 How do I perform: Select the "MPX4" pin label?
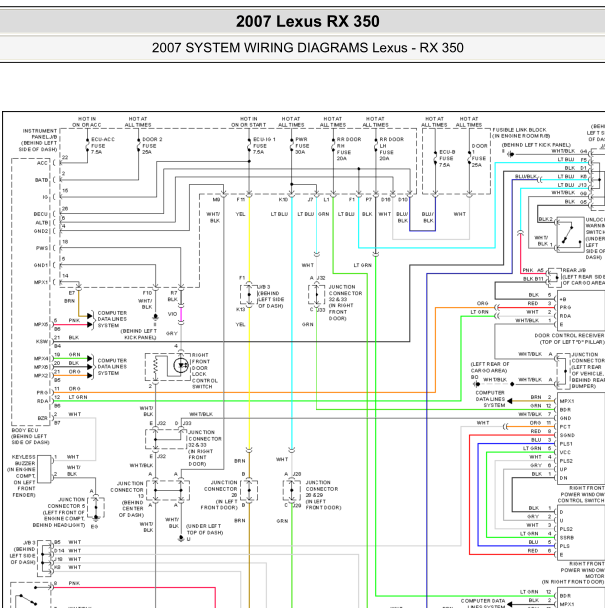(x=41, y=358)
